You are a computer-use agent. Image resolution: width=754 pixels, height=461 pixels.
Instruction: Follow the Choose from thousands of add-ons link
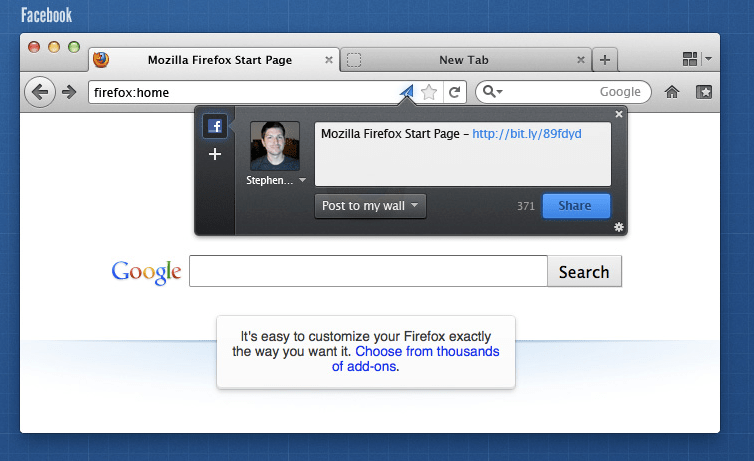pyautogui.click(x=415, y=359)
